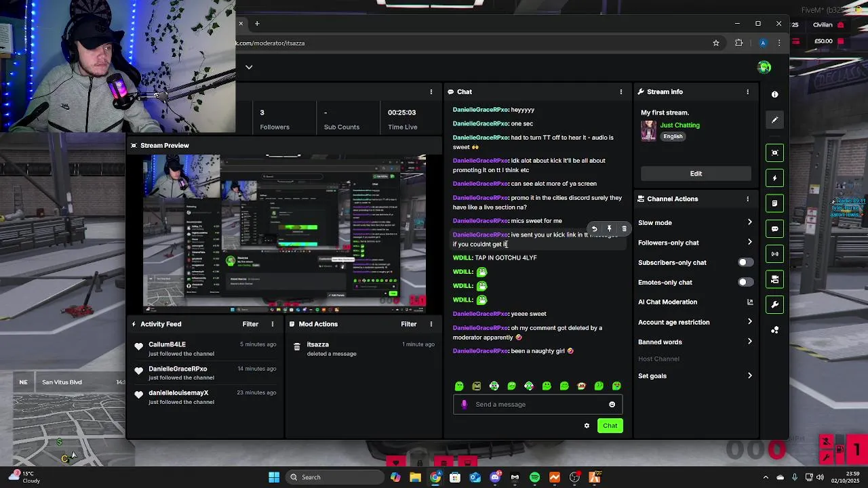
Task: Click WDILL username on TAP IN message
Action: pyautogui.click(x=462, y=258)
